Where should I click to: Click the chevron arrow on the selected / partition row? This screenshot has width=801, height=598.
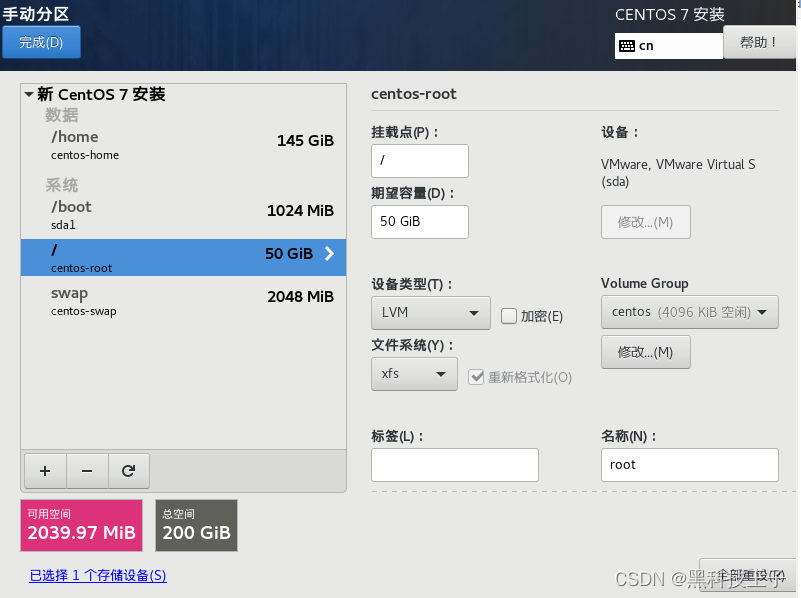pyautogui.click(x=329, y=253)
